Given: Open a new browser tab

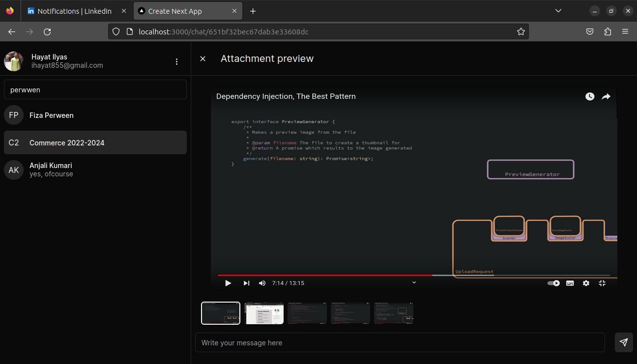Looking at the screenshot, I should coord(253,11).
